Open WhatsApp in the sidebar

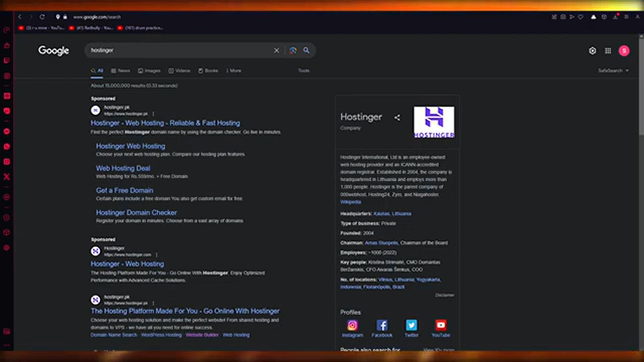tap(7, 146)
